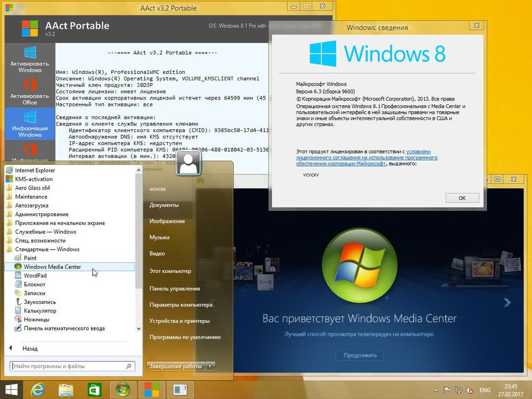Click the Windows Start button on taskbar
The image size is (532, 399).
[11, 389]
